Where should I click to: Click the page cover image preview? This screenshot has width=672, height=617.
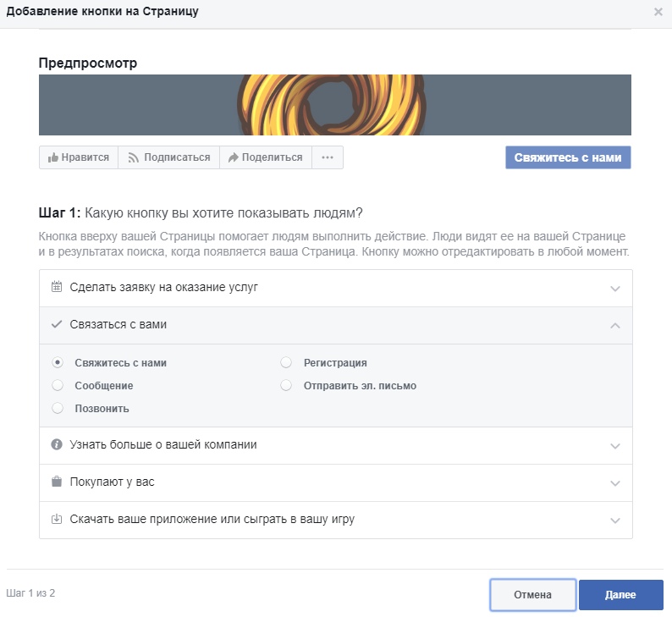334,105
